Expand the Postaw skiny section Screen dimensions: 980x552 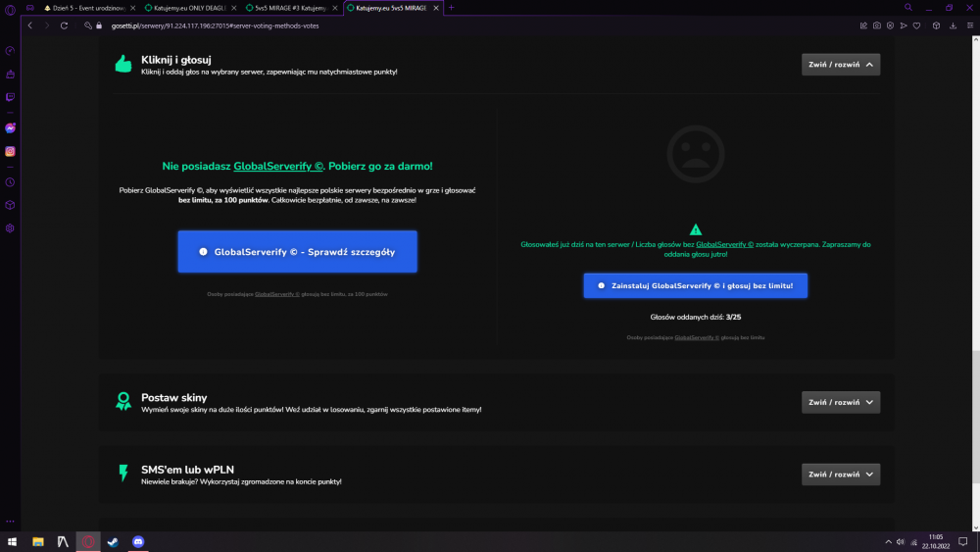tap(841, 402)
